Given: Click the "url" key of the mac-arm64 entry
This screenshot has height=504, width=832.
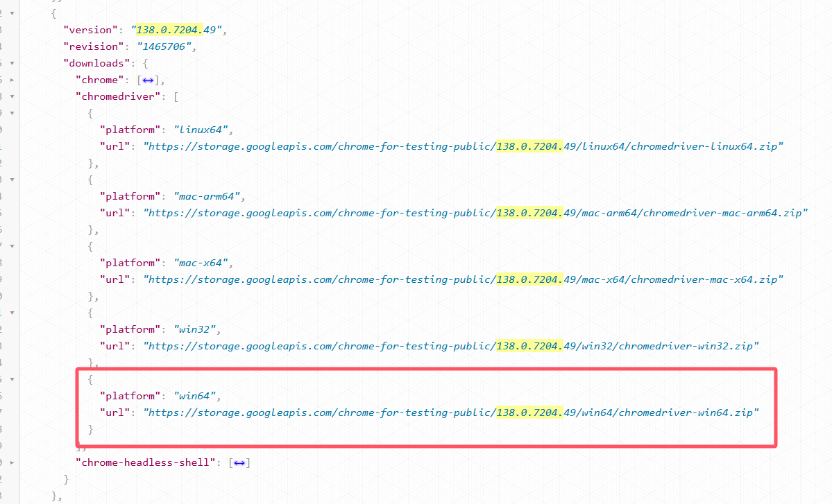Looking at the screenshot, I should coord(115,213).
